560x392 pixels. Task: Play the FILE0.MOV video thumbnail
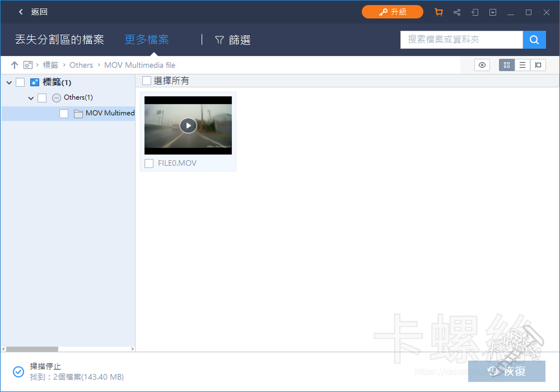188,125
